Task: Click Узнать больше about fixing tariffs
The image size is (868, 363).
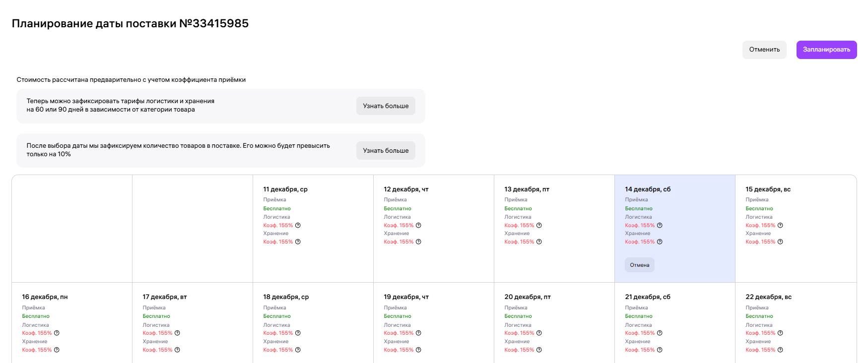Action: tap(386, 106)
